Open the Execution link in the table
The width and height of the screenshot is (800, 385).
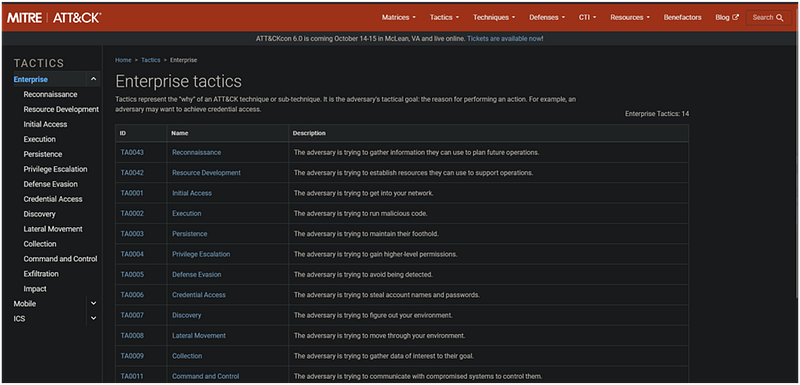click(x=187, y=214)
